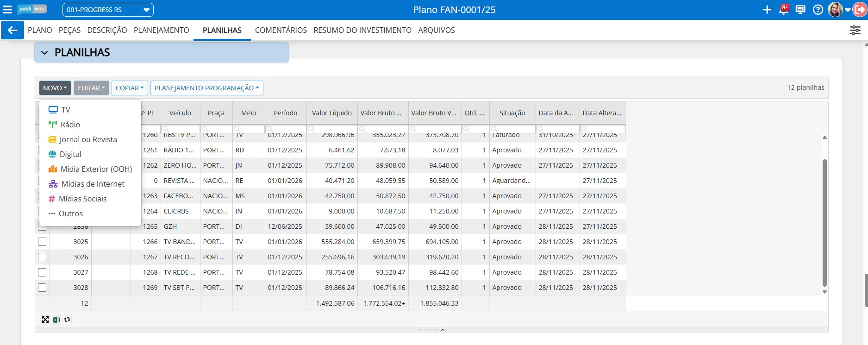Click the red logout icon

[x=860, y=10]
